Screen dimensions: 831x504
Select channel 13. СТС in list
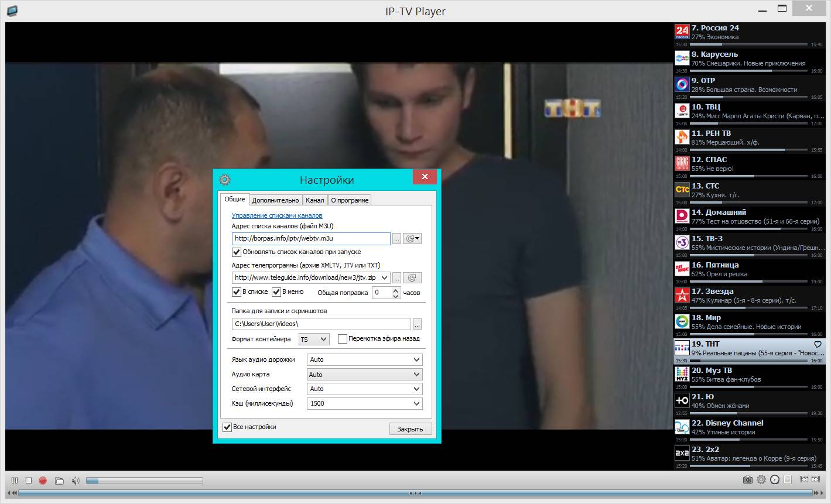pyautogui.click(x=749, y=193)
